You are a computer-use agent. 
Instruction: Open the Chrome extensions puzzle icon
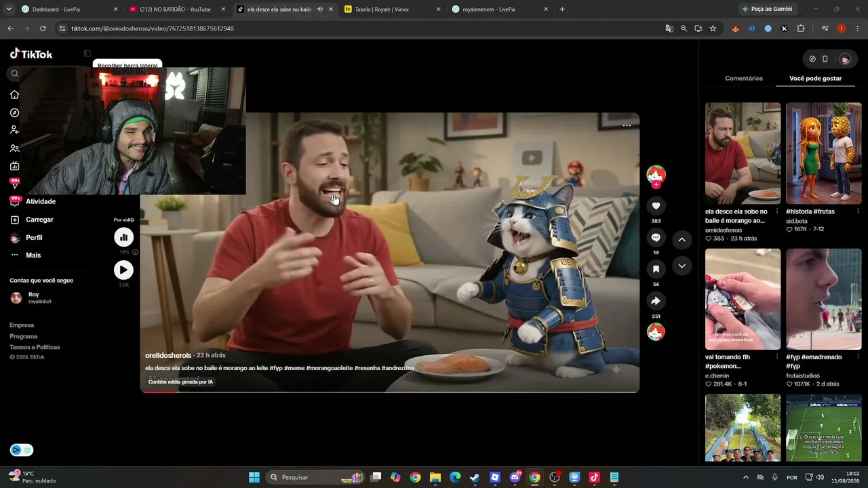tap(801, 28)
